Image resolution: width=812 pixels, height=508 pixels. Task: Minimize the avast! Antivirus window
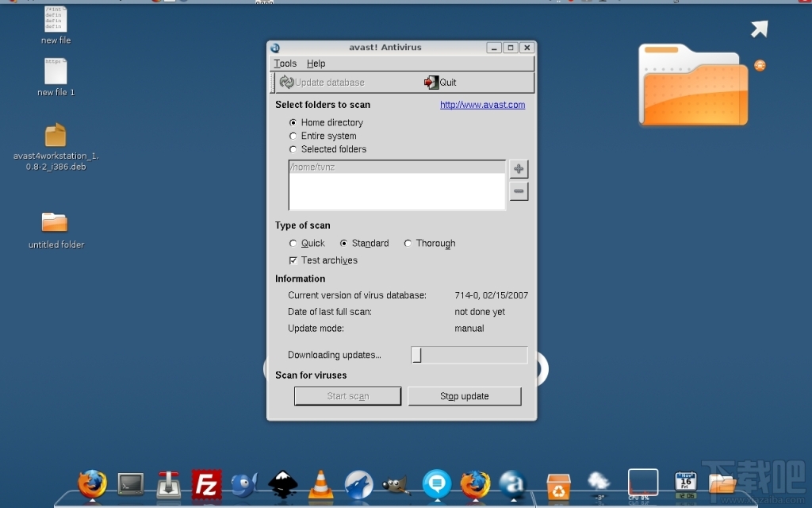pyautogui.click(x=494, y=48)
